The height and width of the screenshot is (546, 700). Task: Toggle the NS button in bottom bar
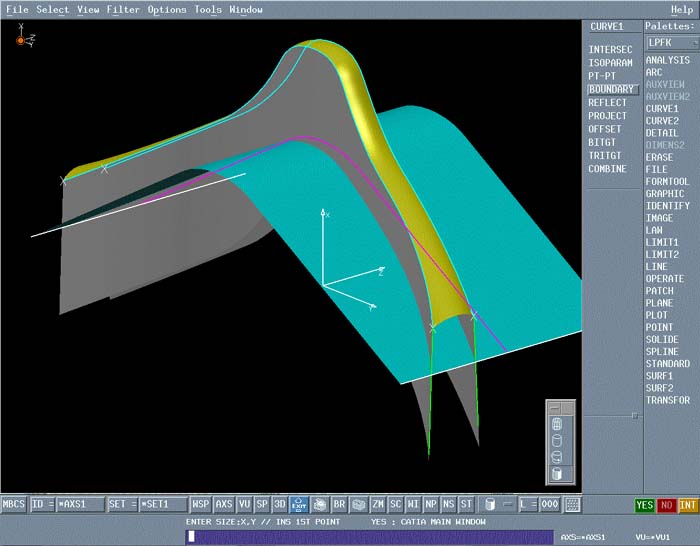click(x=448, y=505)
